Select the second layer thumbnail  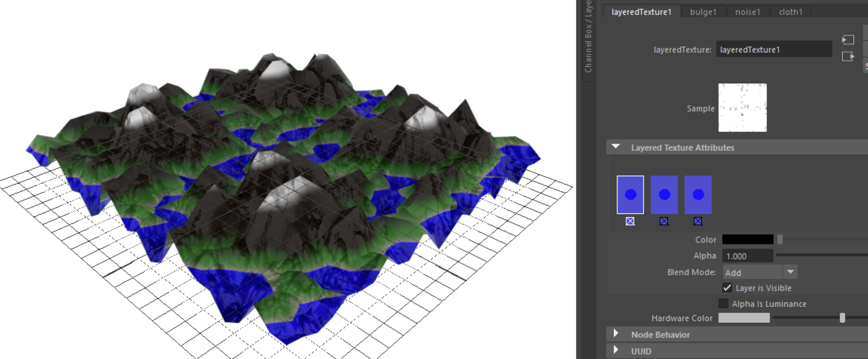point(664,195)
